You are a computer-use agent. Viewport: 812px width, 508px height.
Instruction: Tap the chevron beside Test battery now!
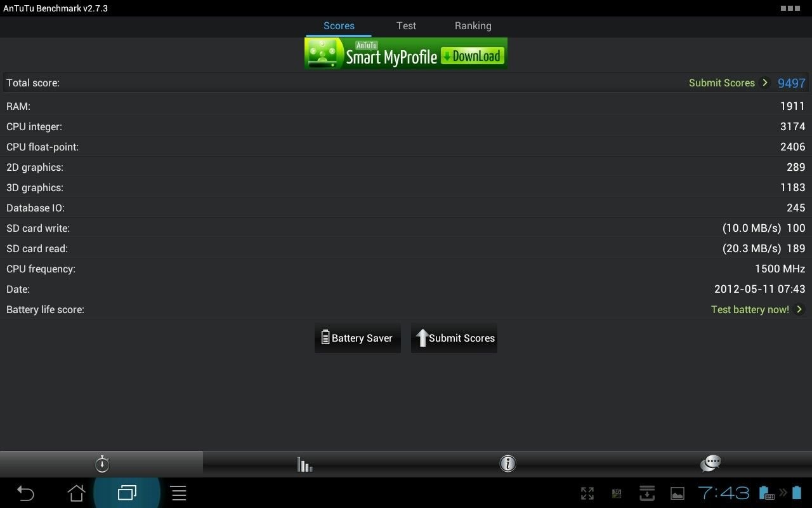[799, 309]
